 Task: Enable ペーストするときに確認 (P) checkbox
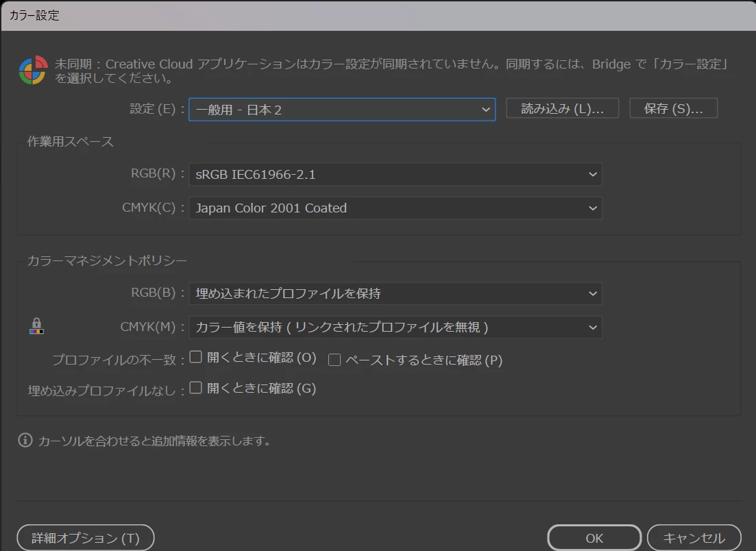click(334, 360)
